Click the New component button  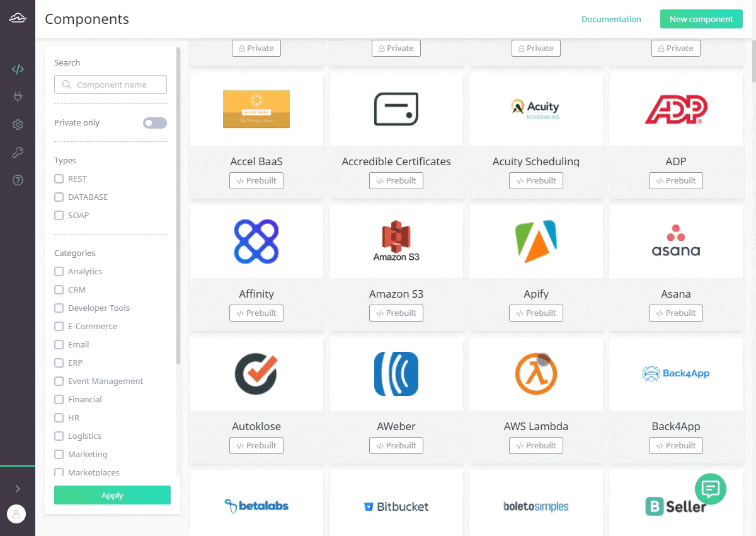click(x=701, y=19)
